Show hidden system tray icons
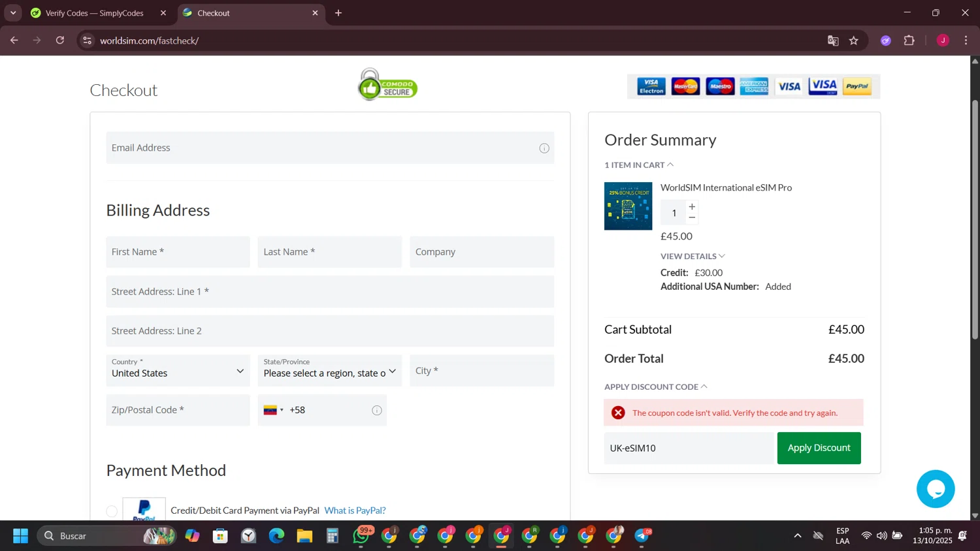This screenshot has width=980, height=551. point(798,536)
